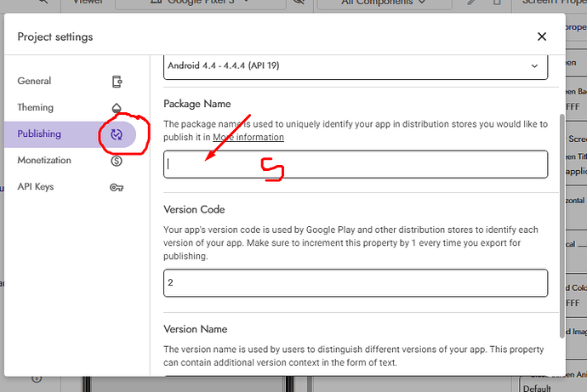587x392 pixels.
Task: Click the Project settings title
Action: pyautogui.click(x=55, y=37)
